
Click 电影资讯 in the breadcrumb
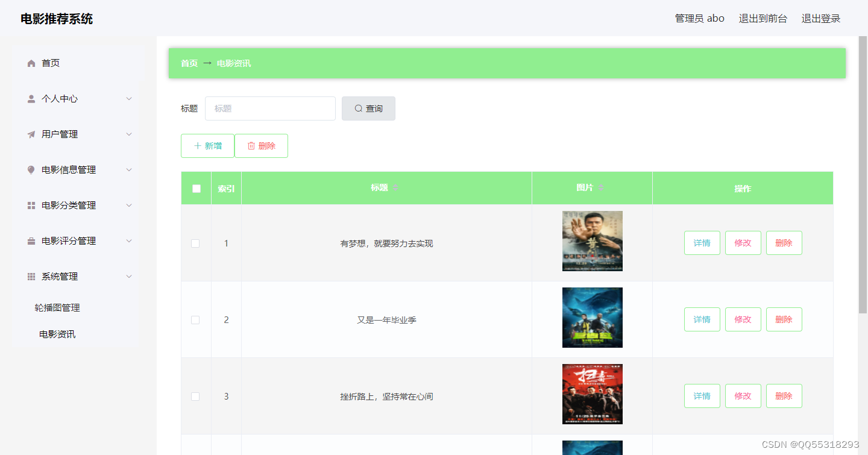234,63
